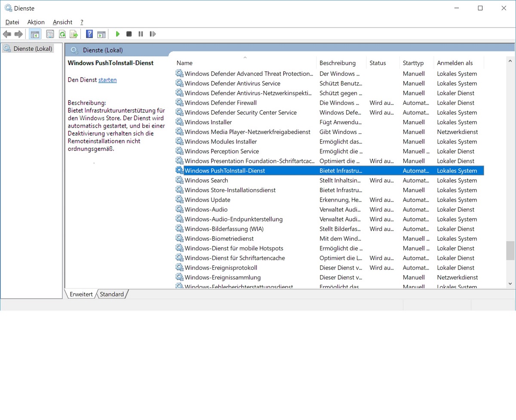Screen dimensions: 516x420
Task: Select Windows-Audio-Endpunkterstellung service
Action: pyautogui.click(x=329, y=219)
